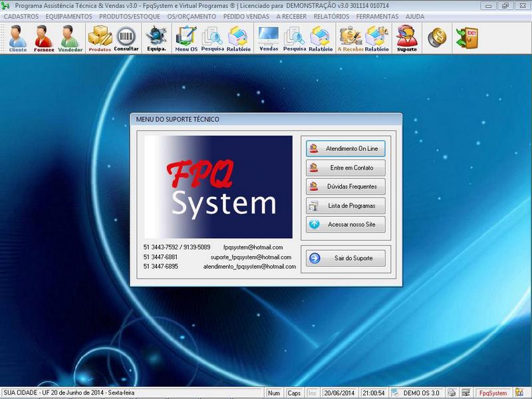Select the Produtos boxes icon
This screenshot has width=532, height=399.
point(100,39)
